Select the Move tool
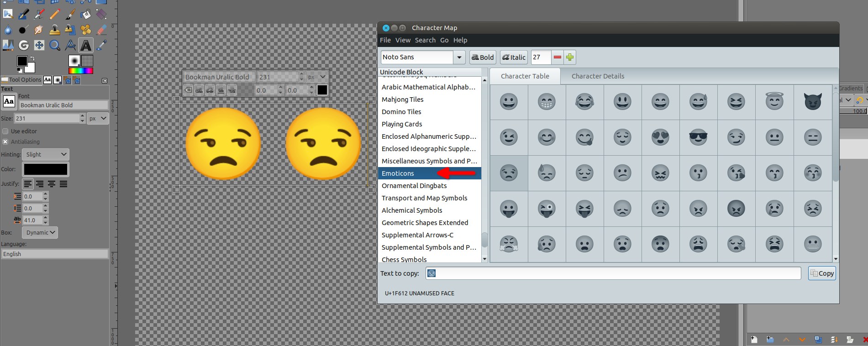The image size is (868, 346). pyautogui.click(x=39, y=45)
